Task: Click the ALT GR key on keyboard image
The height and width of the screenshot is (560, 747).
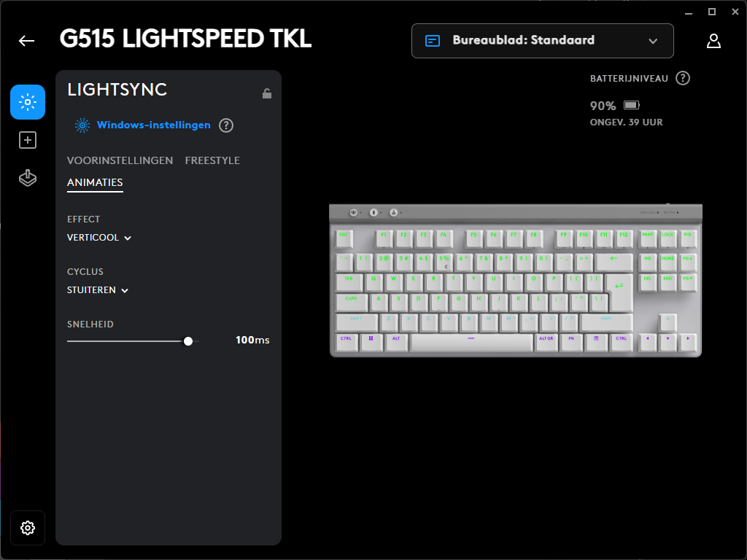Action: 546,341
